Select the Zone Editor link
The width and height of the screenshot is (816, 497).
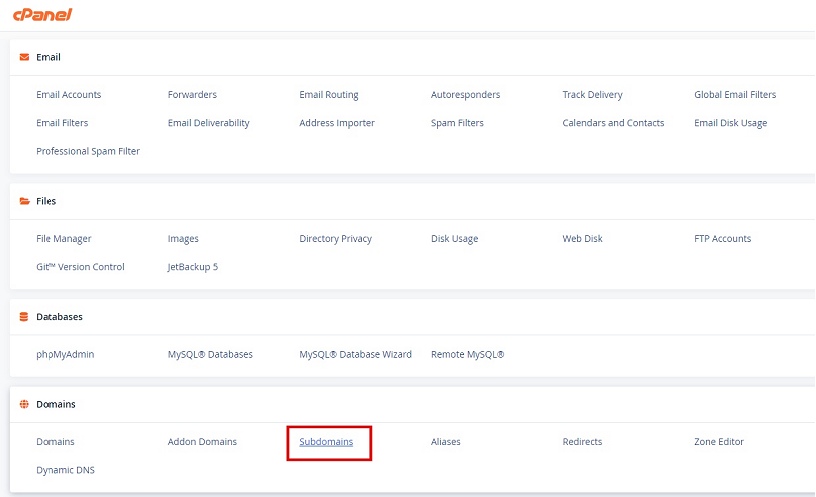tap(718, 441)
